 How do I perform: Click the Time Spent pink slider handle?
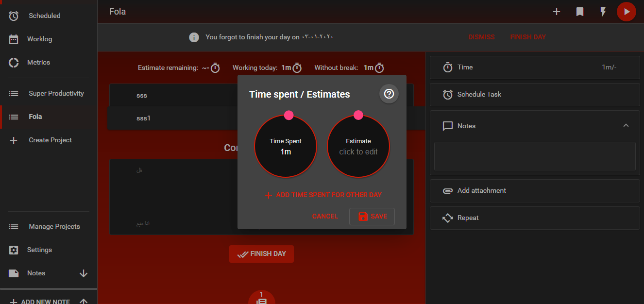(288, 115)
